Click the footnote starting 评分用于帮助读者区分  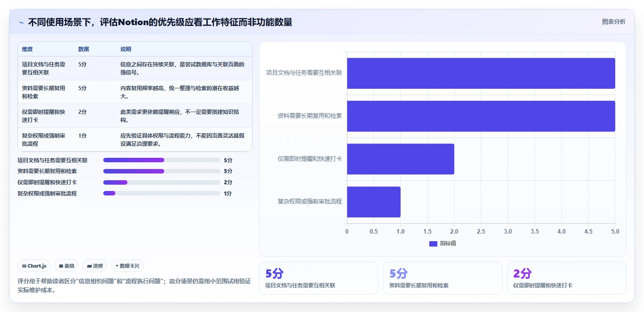coord(134,286)
